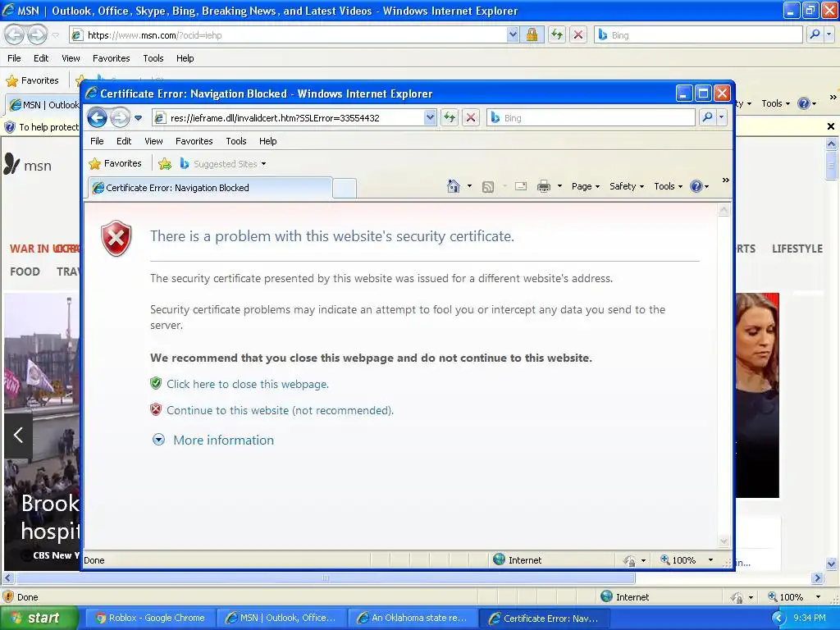Open View menu in Certificate Error window
840x630 pixels.
153,141
